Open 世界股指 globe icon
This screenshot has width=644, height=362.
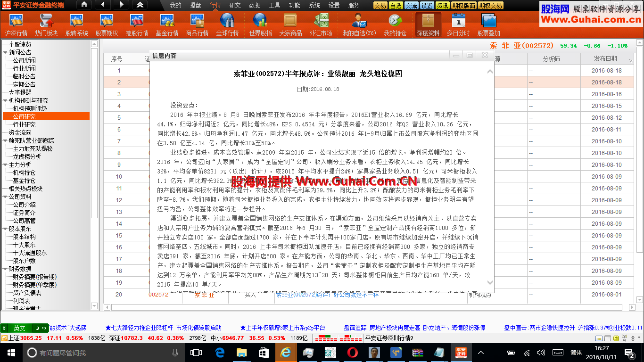point(260,25)
